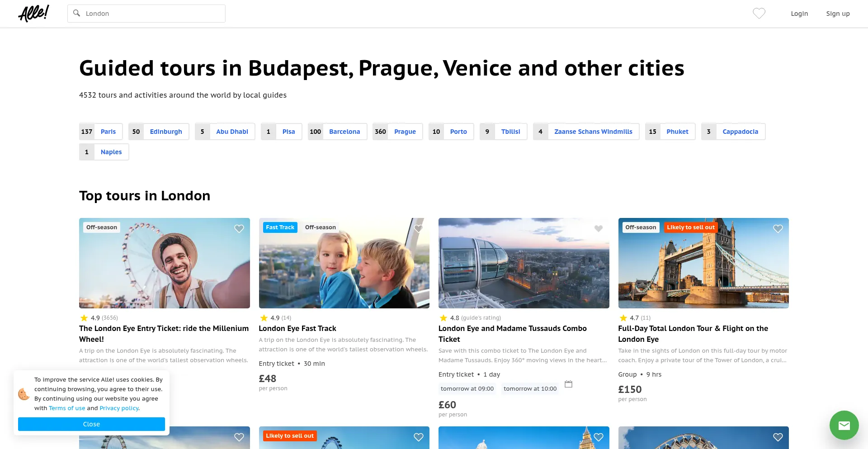Select the Prague city tag
This screenshot has height=449, width=868.
[398, 132]
